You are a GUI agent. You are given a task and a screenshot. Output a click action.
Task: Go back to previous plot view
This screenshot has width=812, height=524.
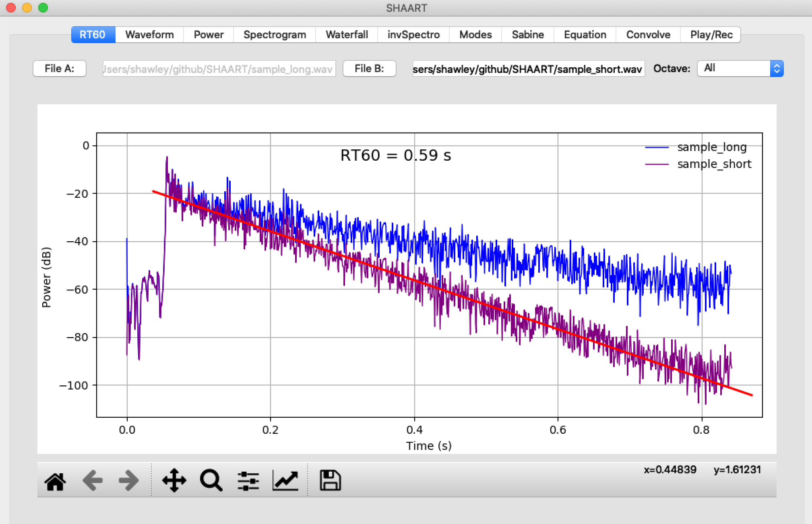(92, 481)
